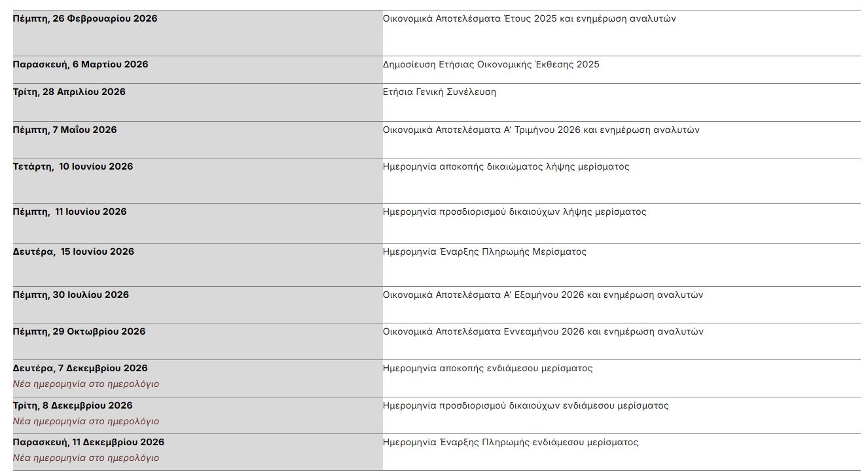Image resolution: width=868 pixels, height=476 pixels.
Task: Click the Ετήσια Γενική Συνέλευση event
Action: tap(439, 92)
